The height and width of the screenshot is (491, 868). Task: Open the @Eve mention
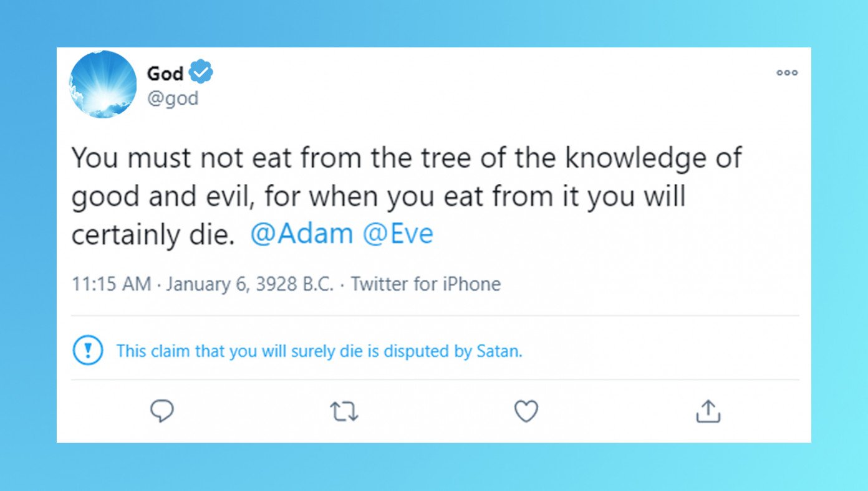coord(398,234)
